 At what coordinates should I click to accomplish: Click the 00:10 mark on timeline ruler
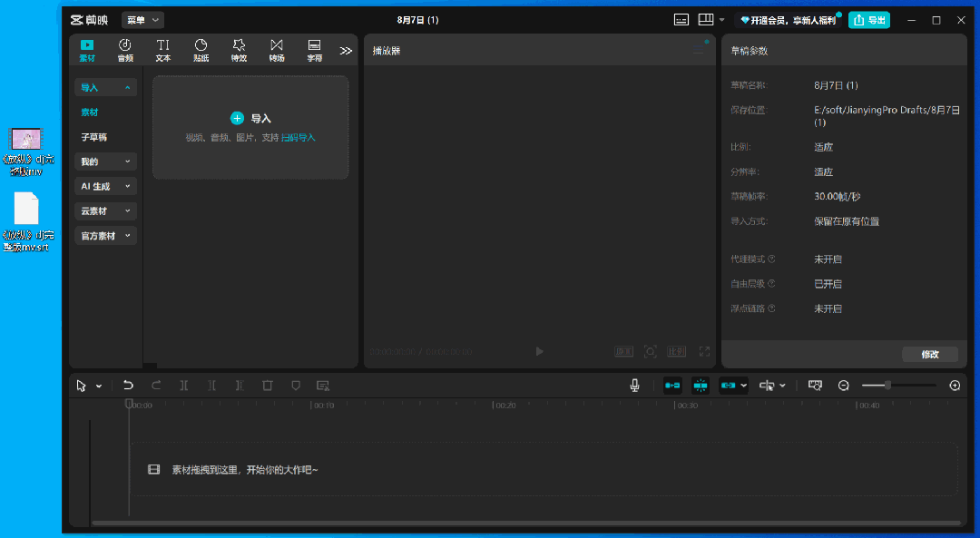tap(322, 405)
